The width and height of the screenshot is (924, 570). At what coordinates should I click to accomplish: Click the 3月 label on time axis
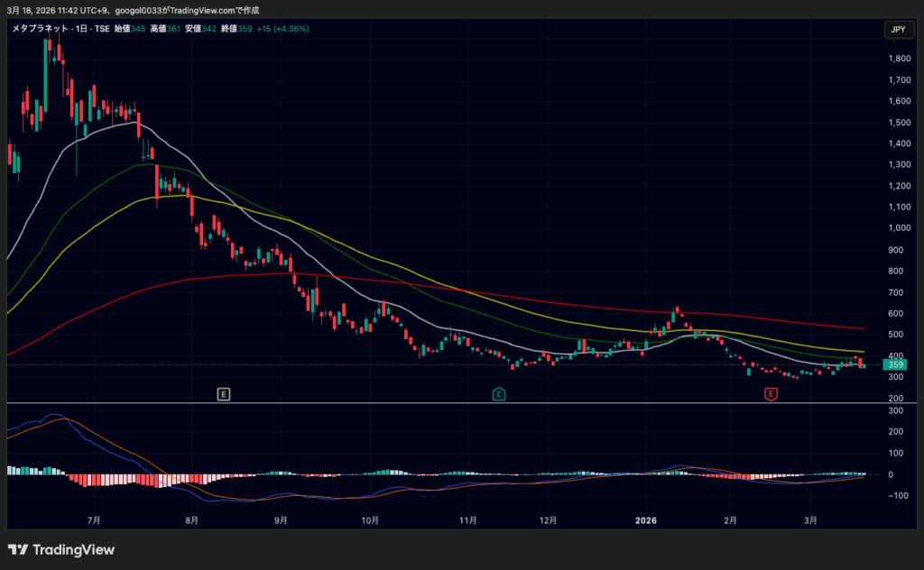[x=810, y=520]
